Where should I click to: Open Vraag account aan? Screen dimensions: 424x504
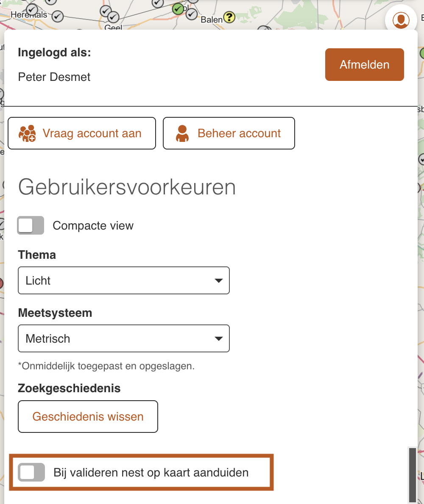coord(82,133)
